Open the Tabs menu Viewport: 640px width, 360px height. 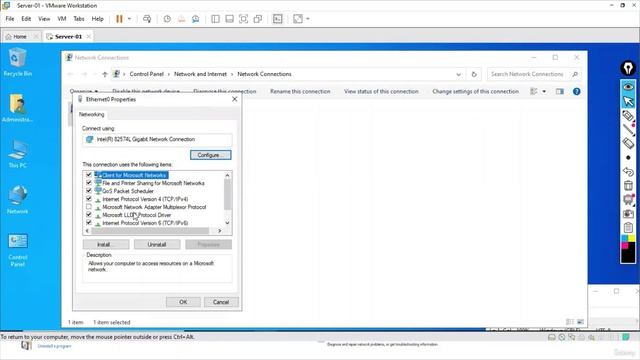[x=79, y=19]
